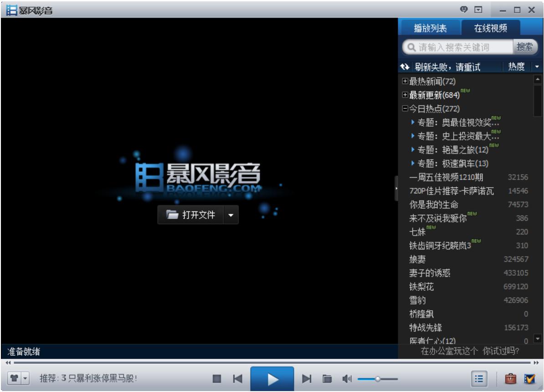Expand 专题: 极速飙车(13) arrow
544x392 pixels.
pos(412,163)
